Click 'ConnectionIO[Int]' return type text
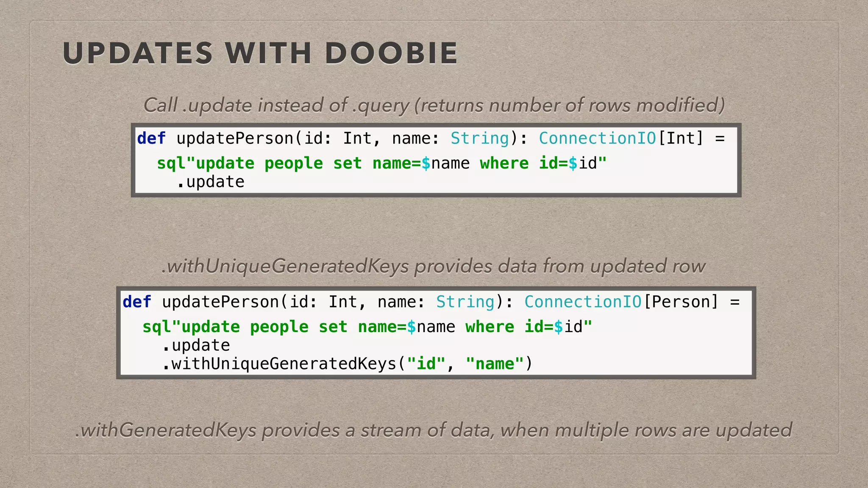The width and height of the screenshot is (868, 488). 621,139
